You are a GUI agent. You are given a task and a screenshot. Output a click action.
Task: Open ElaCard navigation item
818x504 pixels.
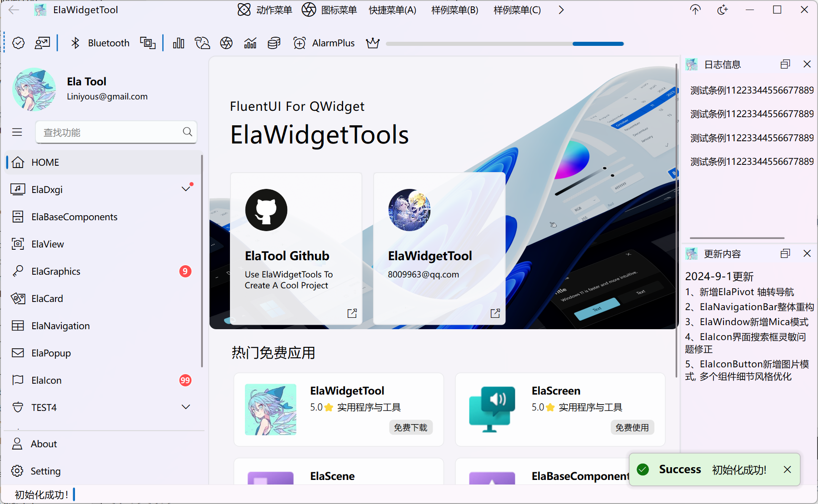pos(104,299)
